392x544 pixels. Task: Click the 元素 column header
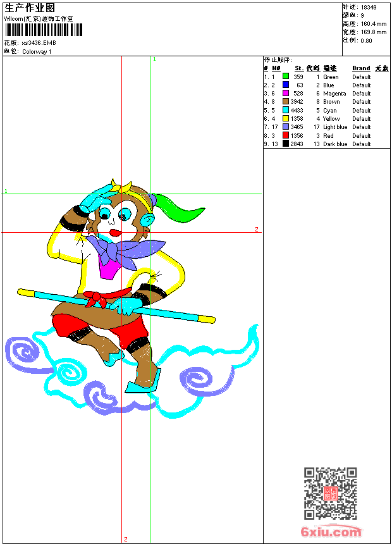tap(382, 68)
